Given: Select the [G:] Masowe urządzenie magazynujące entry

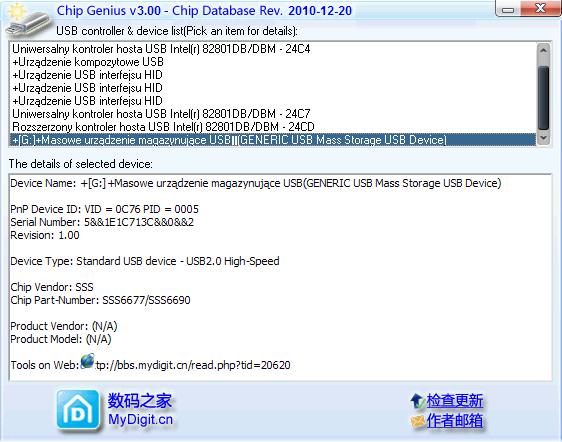Looking at the screenshot, I should tap(273, 139).
